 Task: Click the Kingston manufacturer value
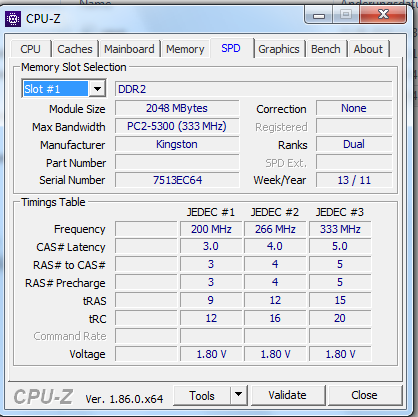click(x=177, y=144)
